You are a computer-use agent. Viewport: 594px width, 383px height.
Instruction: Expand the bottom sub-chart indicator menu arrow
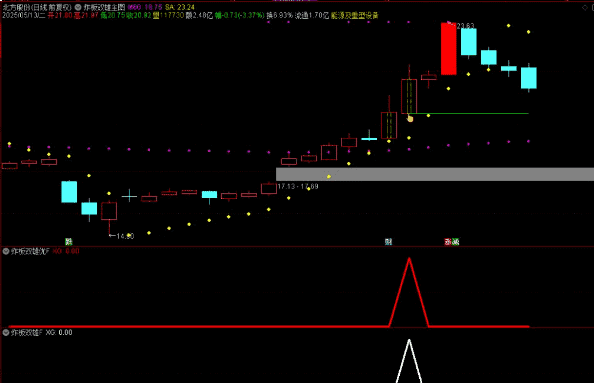click(x=6, y=333)
